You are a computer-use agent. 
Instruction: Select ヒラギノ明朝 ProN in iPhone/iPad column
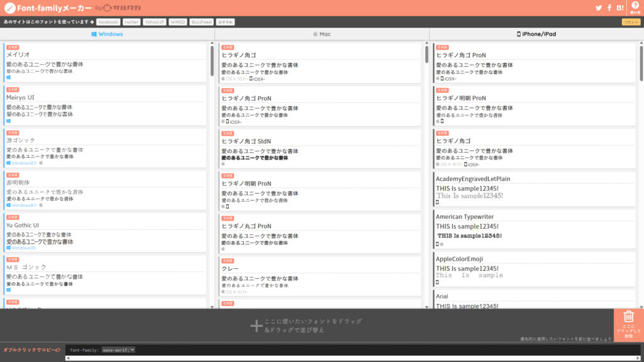point(535,106)
